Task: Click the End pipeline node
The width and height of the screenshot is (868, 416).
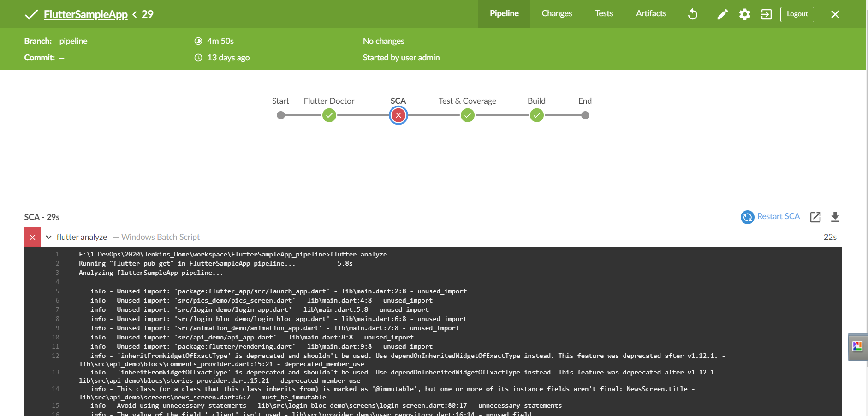Action: pos(585,115)
